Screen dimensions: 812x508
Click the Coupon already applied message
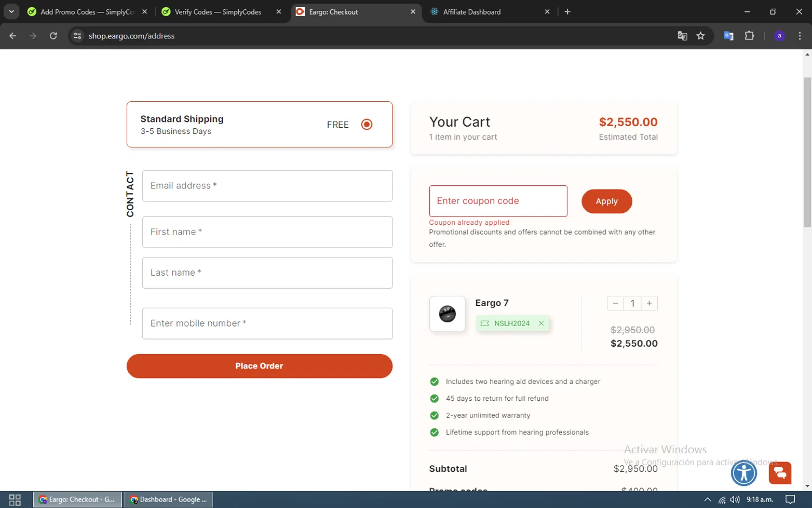(x=469, y=223)
